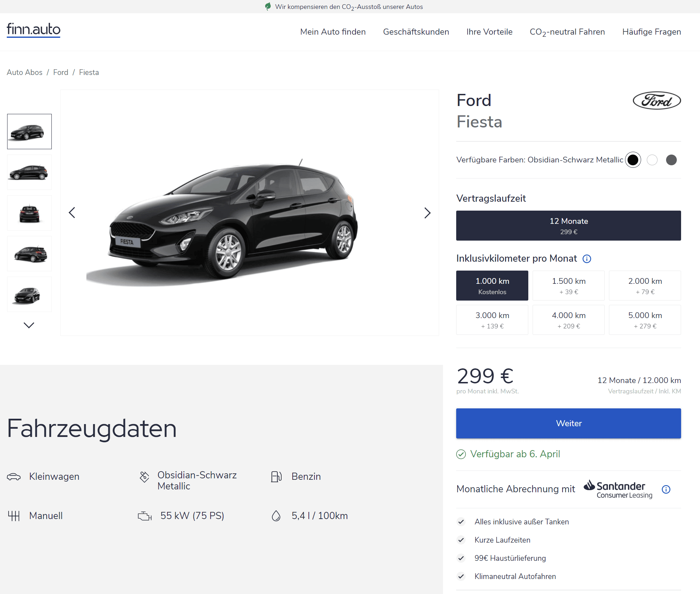Click checkmark beside Klimaneutral Autofahren

click(x=461, y=577)
